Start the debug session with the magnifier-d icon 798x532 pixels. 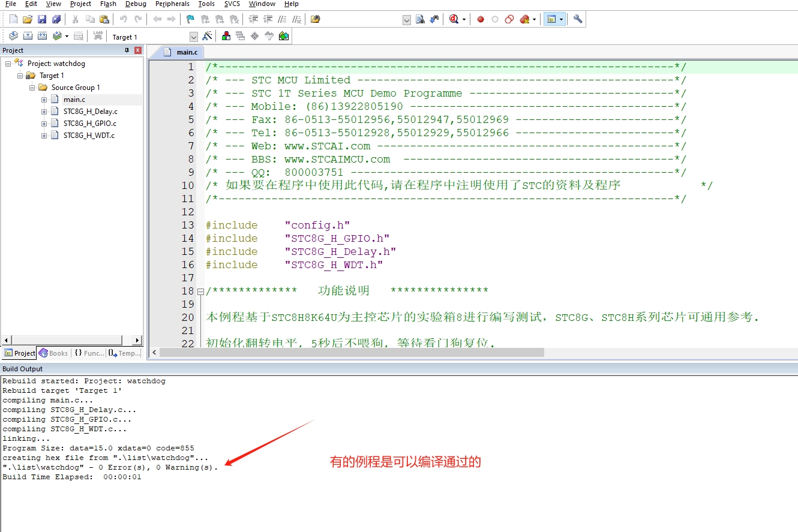[x=454, y=19]
